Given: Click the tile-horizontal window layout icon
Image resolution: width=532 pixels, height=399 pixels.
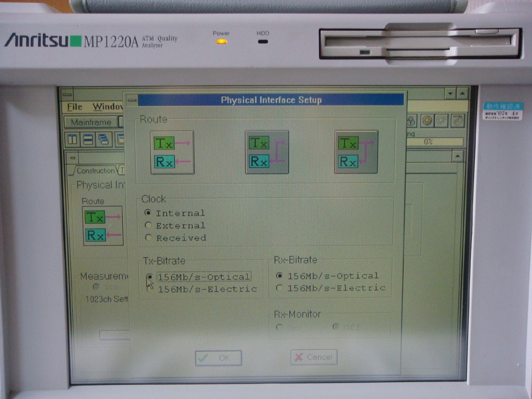Looking at the screenshot, I should tap(88, 139).
